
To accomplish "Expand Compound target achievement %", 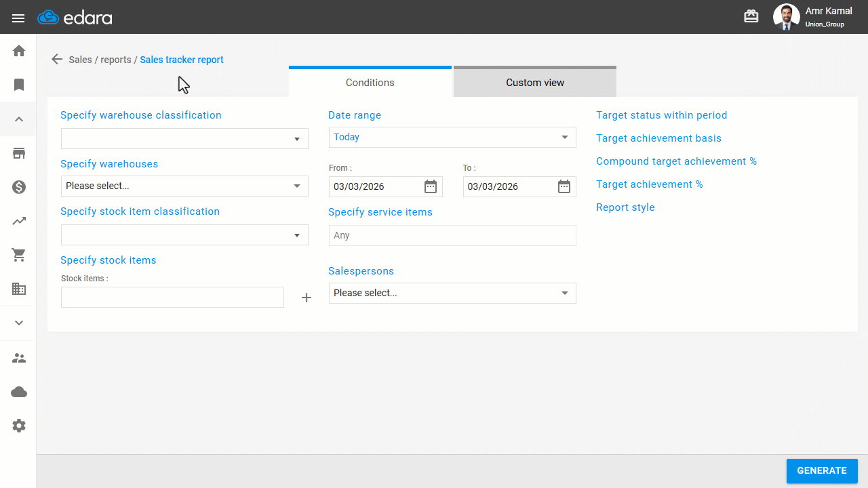I will [676, 161].
